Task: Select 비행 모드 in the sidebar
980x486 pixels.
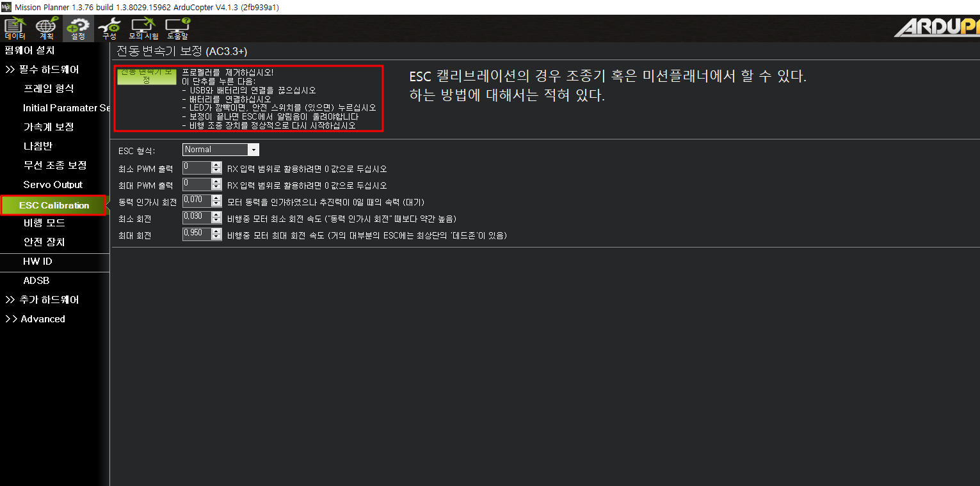Action: (44, 223)
